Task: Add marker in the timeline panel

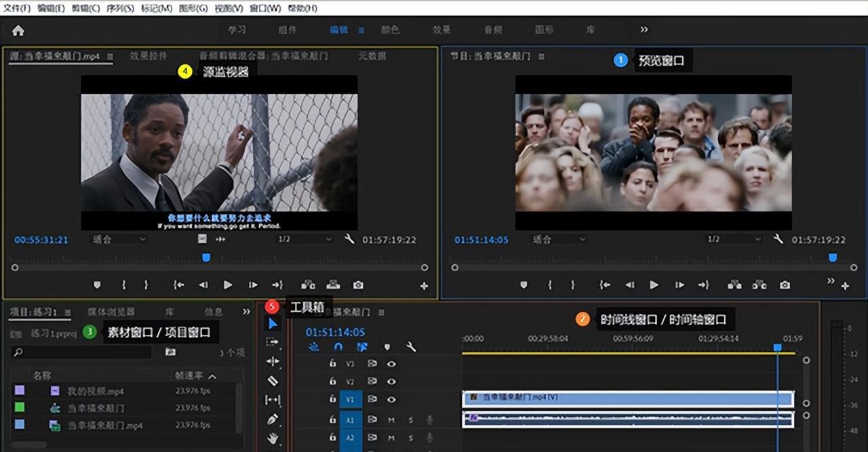Action: (x=387, y=347)
